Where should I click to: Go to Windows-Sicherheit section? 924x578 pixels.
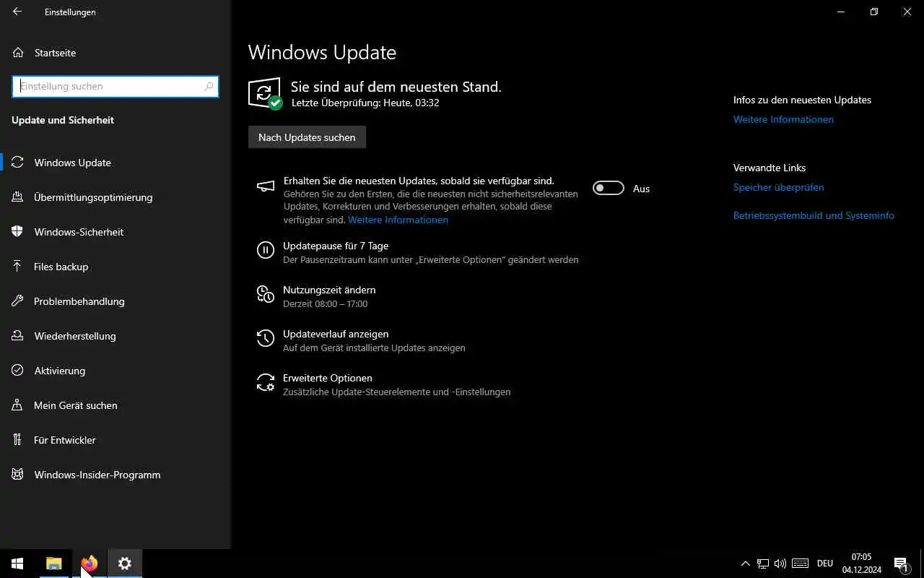(115, 232)
